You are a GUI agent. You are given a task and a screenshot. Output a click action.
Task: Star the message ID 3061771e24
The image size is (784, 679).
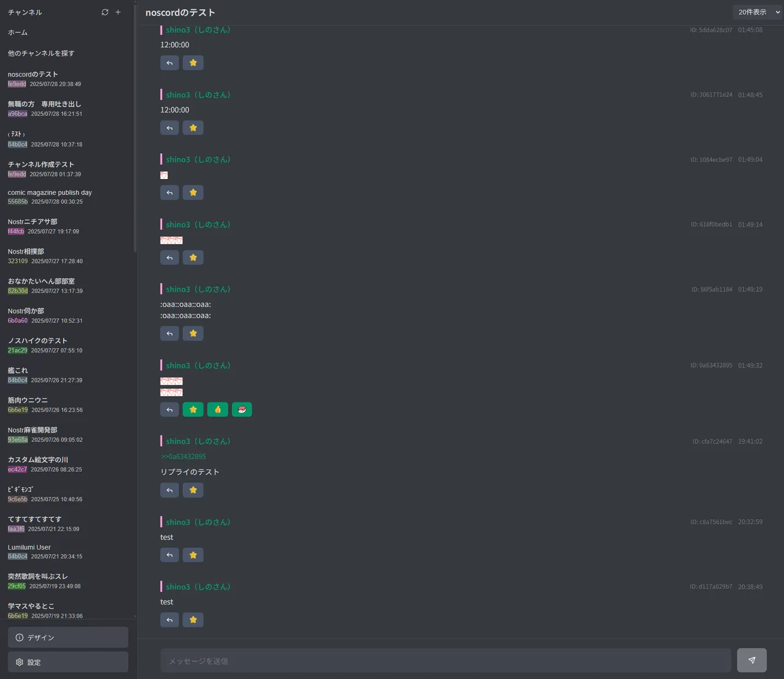coord(193,127)
